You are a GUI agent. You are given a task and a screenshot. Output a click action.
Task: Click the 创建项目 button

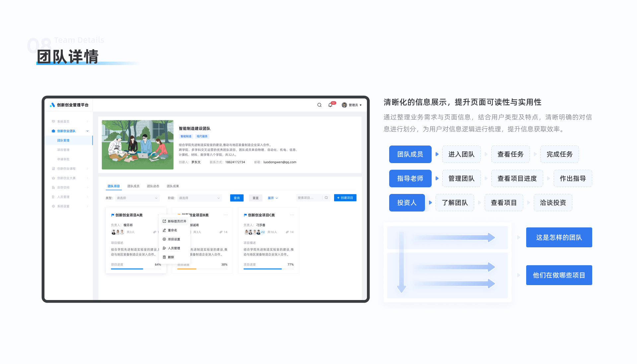[x=345, y=198]
